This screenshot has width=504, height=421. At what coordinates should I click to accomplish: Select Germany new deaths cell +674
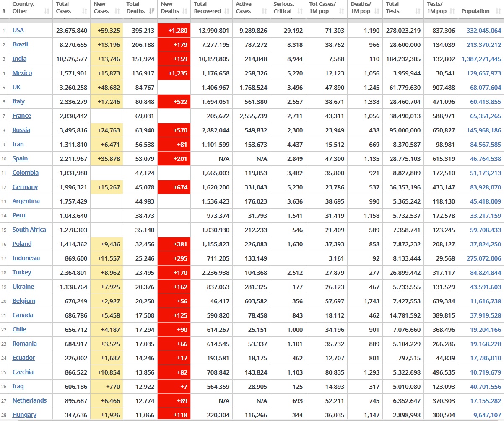click(174, 187)
